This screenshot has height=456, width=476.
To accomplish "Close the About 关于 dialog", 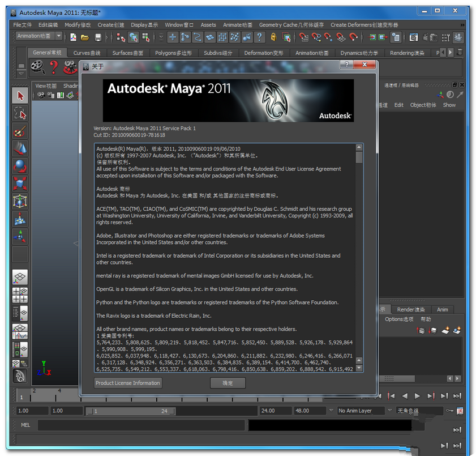I will pyautogui.click(x=364, y=64).
